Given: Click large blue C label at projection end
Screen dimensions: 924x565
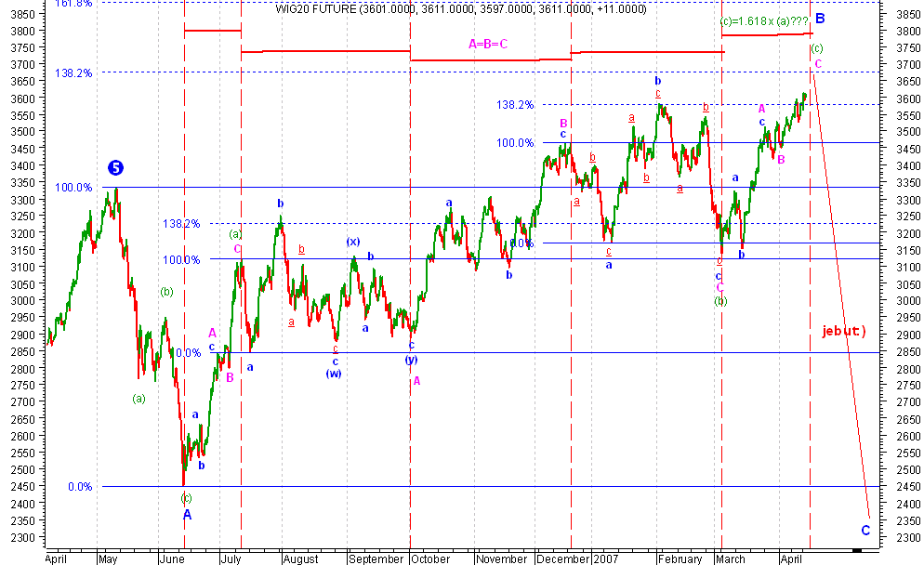Looking at the screenshot, I should coord(865,531).
